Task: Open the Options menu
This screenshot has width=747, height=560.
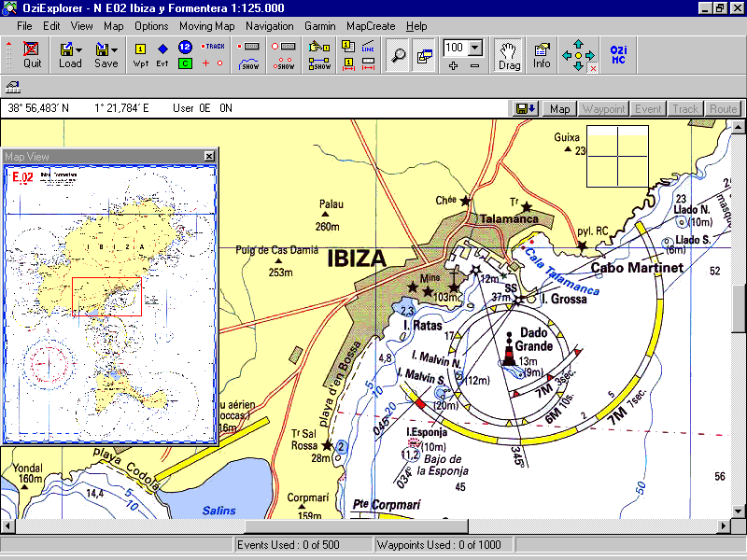Action: (x=151, y=26)
